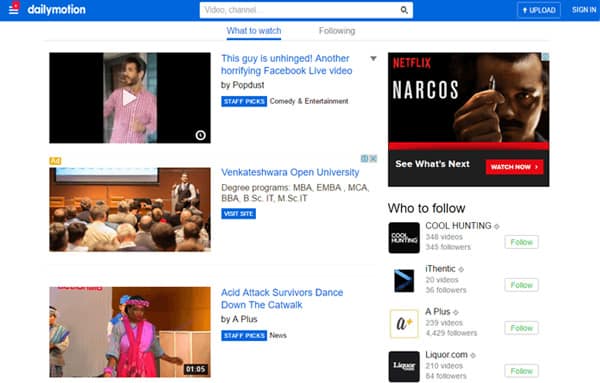Image resolution: width=600 pixels, height=383 pixels.
Task: Click '4,429 followers' under A Plus
Action: pos(451,333)
